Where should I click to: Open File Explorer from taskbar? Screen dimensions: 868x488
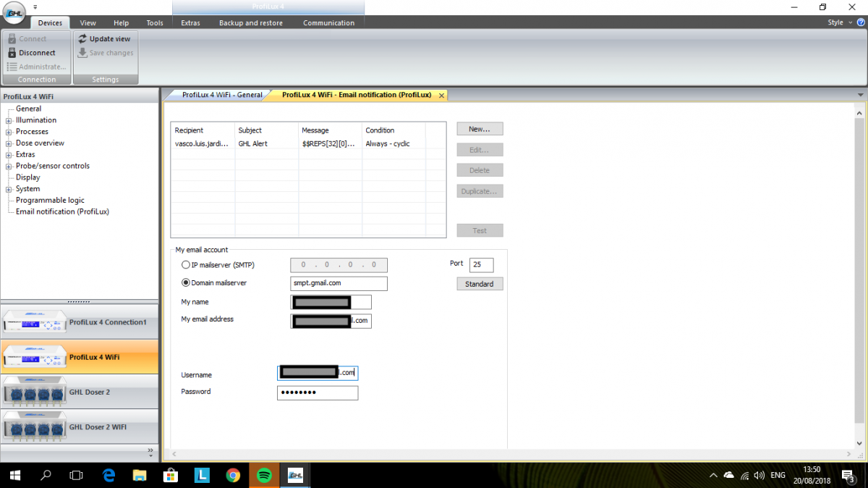tap(140, 476)
